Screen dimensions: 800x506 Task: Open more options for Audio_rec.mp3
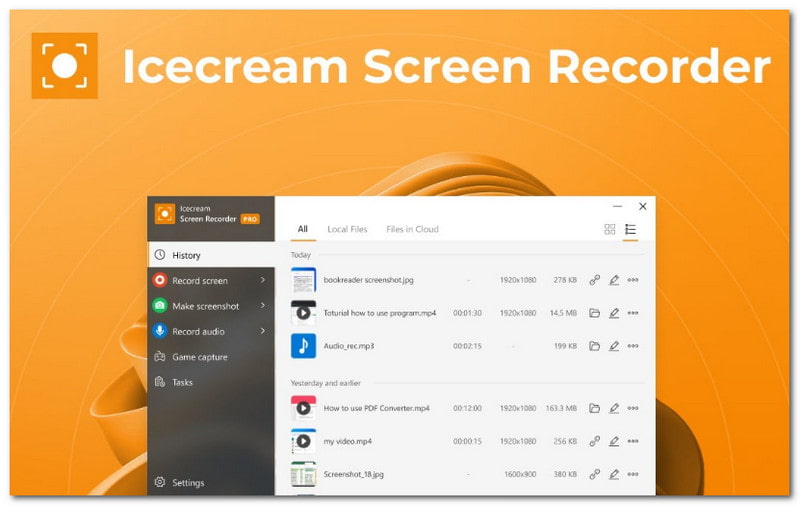633,346
